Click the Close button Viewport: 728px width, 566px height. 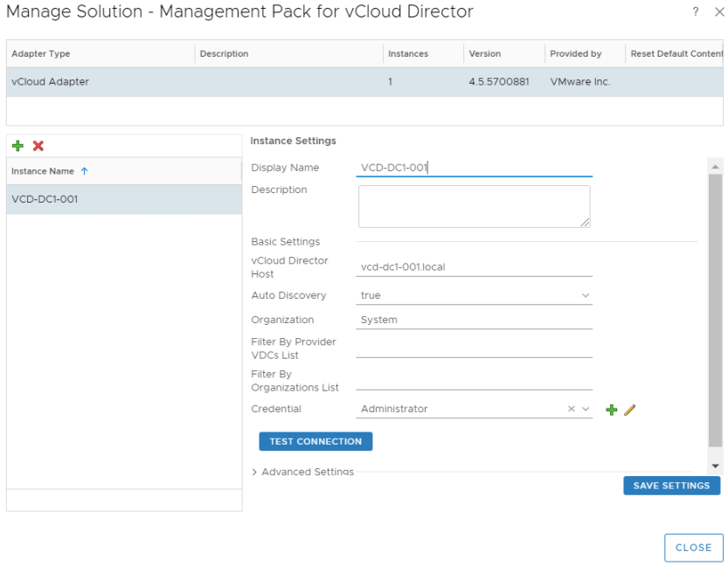coord(693,548)
